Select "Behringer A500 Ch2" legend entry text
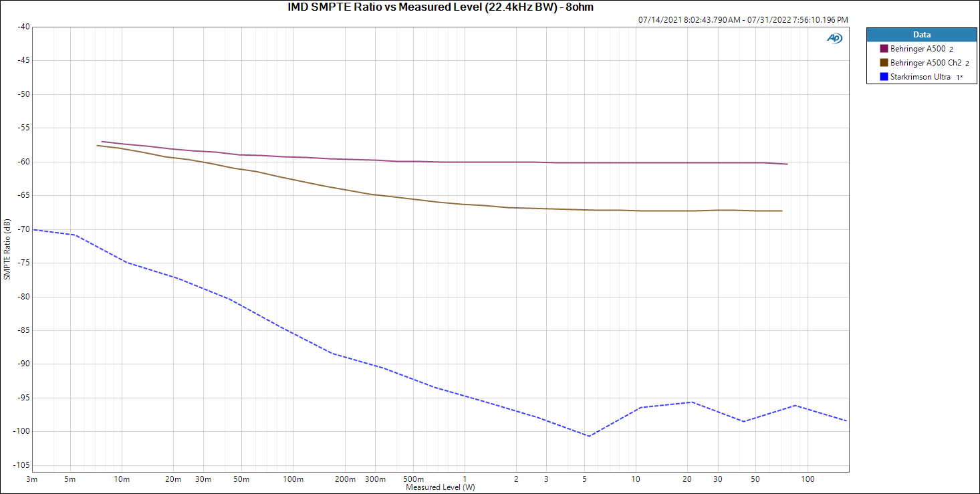The width and height of the screenshot is (980, 494). pyautogui.click(x=926, y=63)
